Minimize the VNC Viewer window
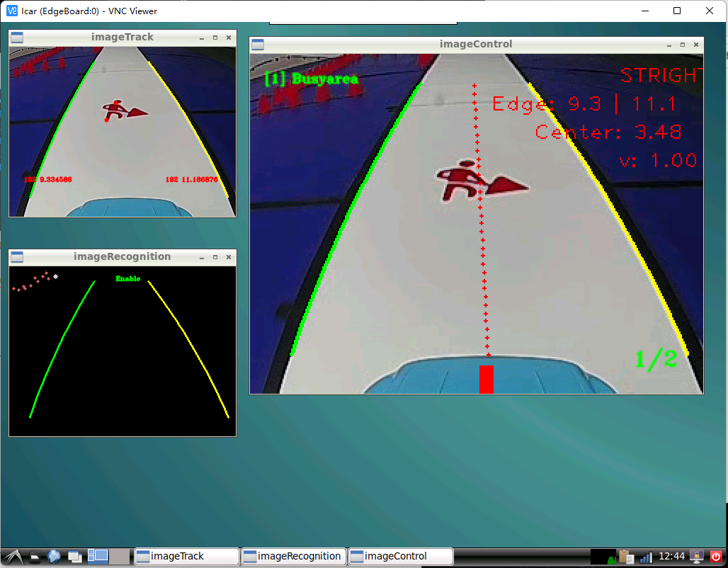 click(645, 11)
